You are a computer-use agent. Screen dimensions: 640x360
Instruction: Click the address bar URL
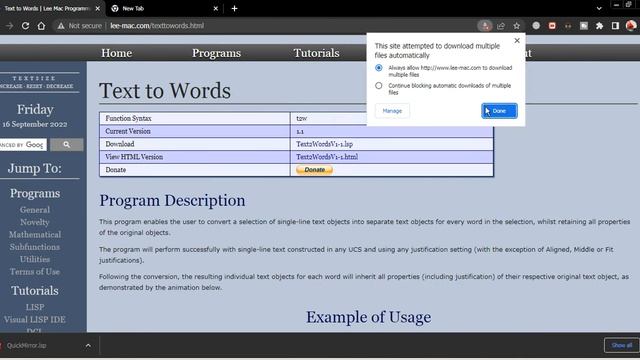tap(157, 26)
